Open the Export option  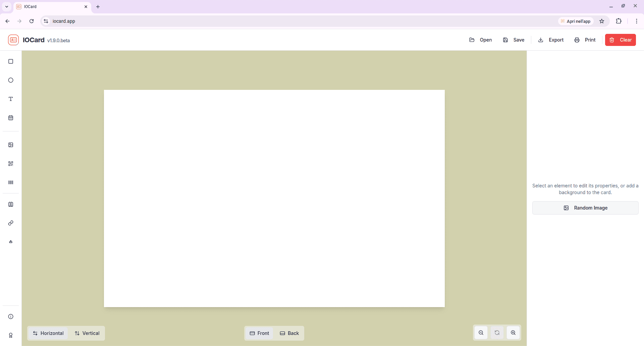551,40
